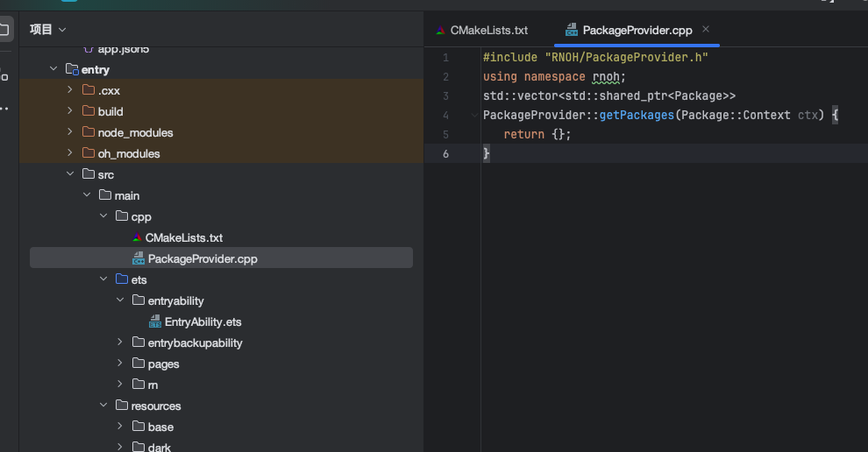Open the more tool windows ellipsis
This screenshot has width=868, height=452.
point(4,109)
